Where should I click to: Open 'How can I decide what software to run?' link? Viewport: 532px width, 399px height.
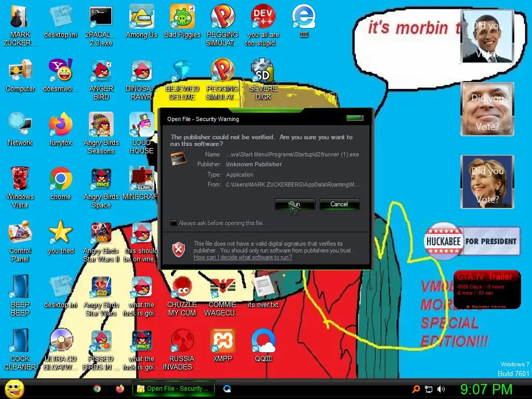tap(243, 257)
